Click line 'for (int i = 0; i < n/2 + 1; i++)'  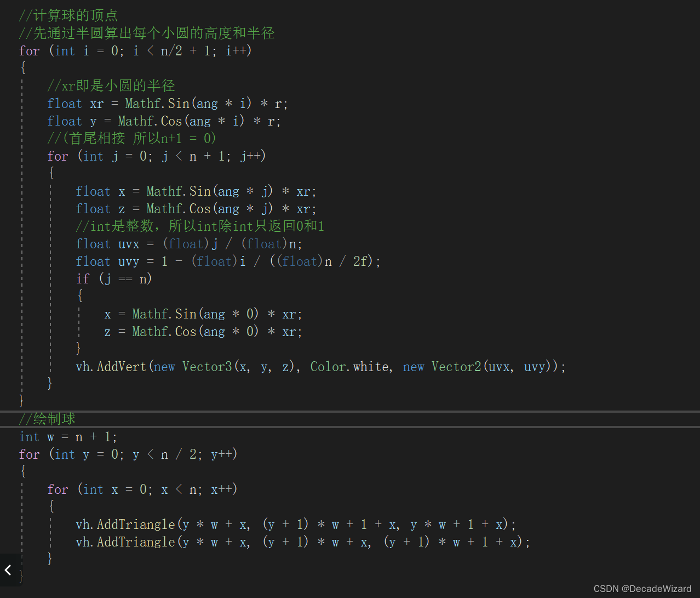pos(135,51)
